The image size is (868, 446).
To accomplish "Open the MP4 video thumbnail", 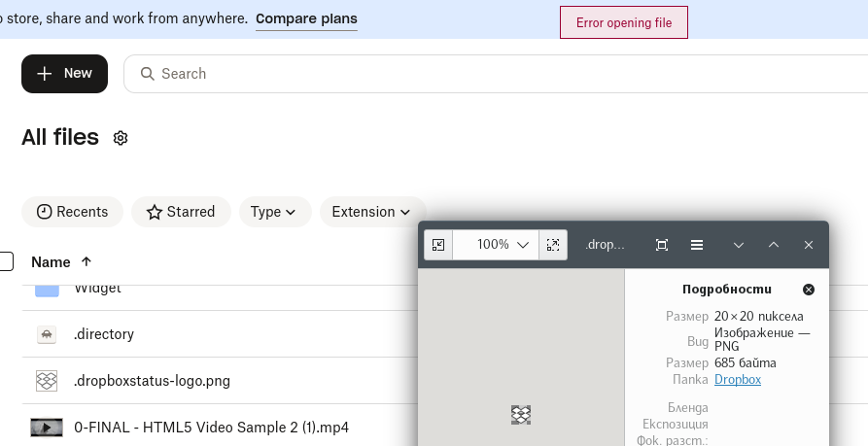I will 47,428.
